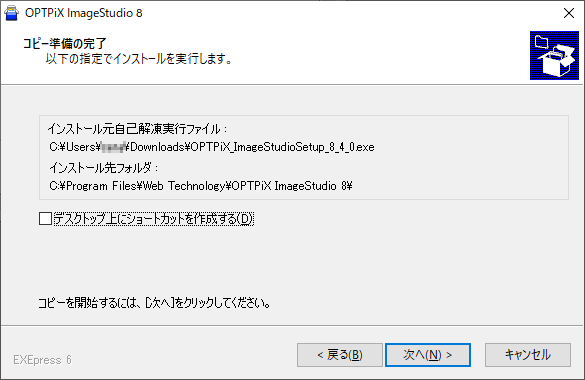The height and width of the screenshot is (380, 585).
Task: Click the インストール元自己解凍実行ファイル label
Action: [x=137, y=129]
